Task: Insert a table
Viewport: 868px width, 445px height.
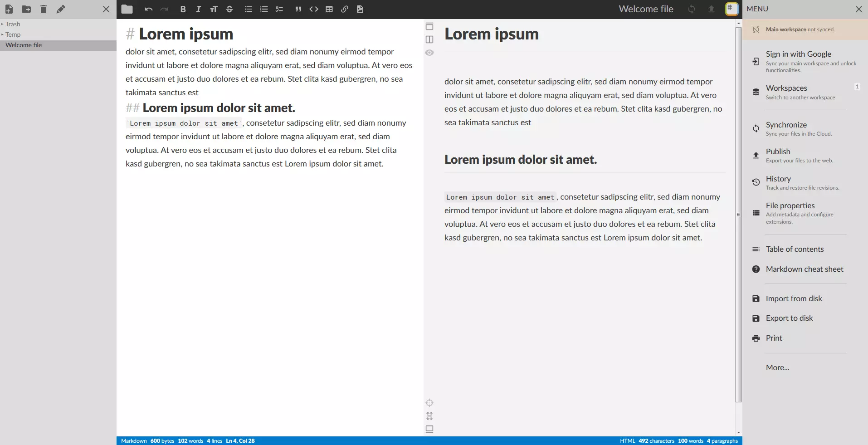Action: point(329,9)
